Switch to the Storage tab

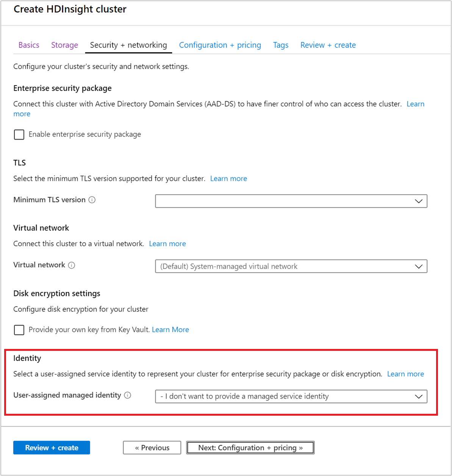pyautogui.click(x=64, y=45)
